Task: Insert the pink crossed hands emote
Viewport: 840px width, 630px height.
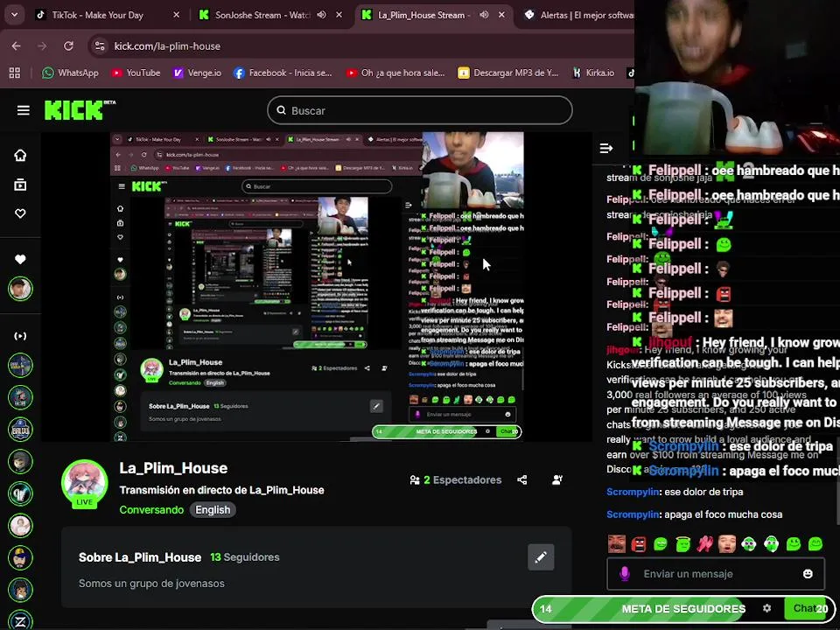Action: point(705,544)
